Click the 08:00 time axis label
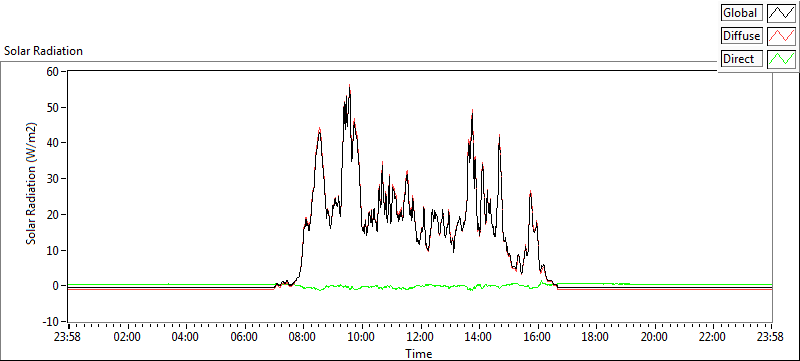Screen dimensions: 800x361 pos(304,337)
